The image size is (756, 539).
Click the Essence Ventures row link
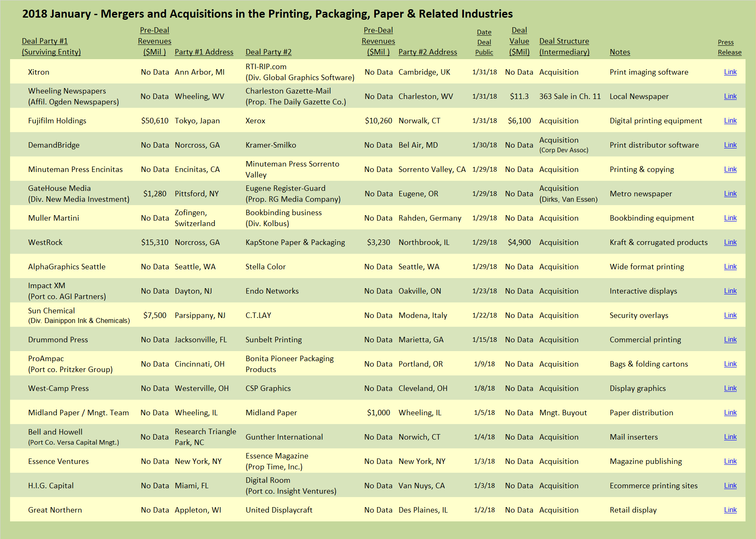coord(730,461)
